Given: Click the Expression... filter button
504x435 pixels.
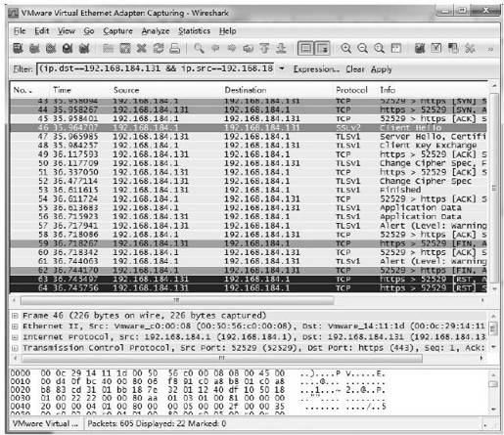Looking at the screenshot, I should (316, 69).
